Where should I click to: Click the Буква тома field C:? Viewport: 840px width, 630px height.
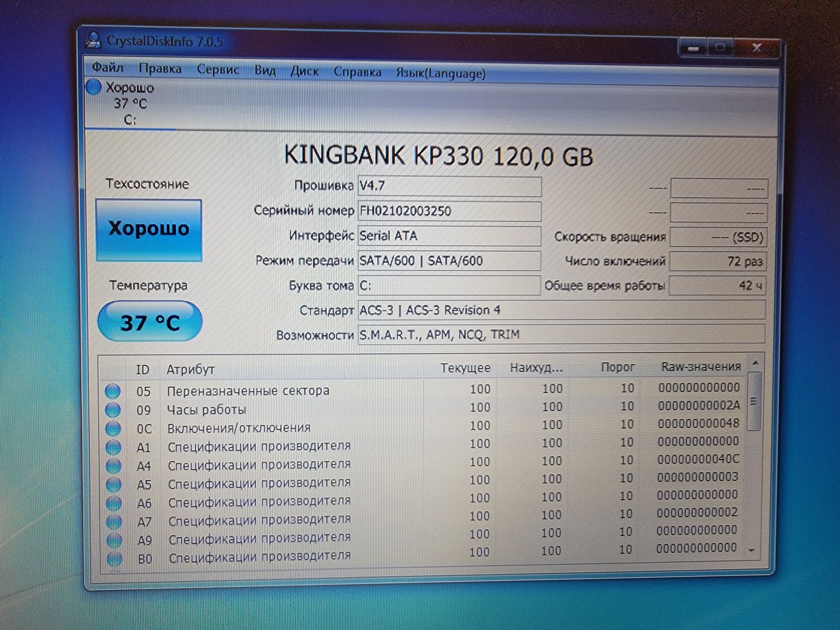tap(449, 286)
